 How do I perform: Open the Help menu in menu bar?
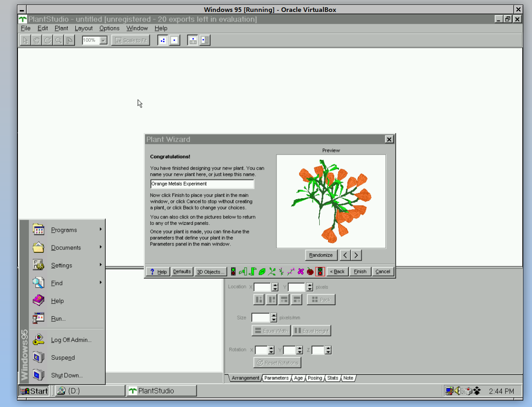[161, 28]
